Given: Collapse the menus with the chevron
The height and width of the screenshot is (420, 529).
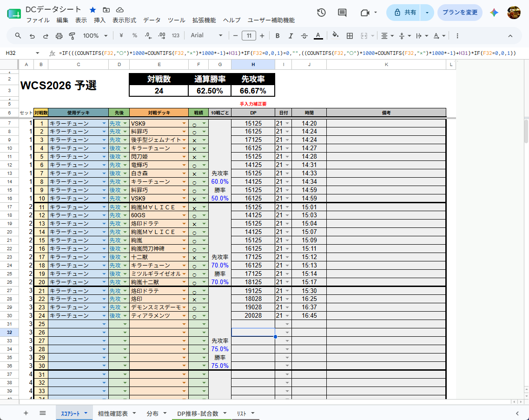Looking at the screenshot, I should click(x=510, y=36).
